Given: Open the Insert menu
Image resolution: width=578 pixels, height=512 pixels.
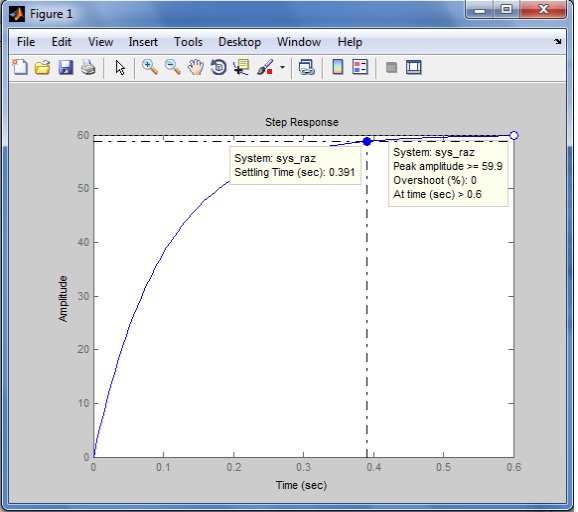Looking at the screenshot, I should point(143,42).
